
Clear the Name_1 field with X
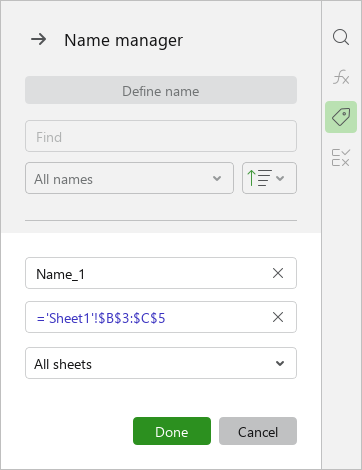pyautogui.click(x=278, y=273)
